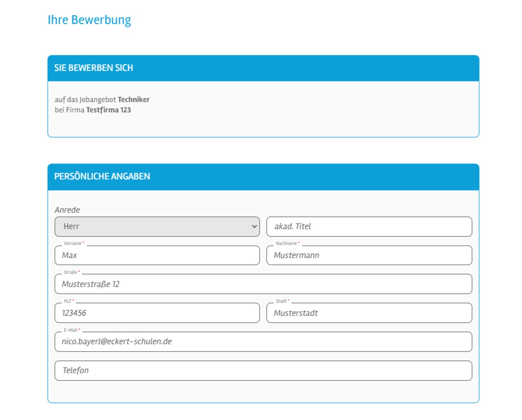Click the small Nachname floating label
The width and height of the screenshot is (522, 420).
click(x=288, y=243)
